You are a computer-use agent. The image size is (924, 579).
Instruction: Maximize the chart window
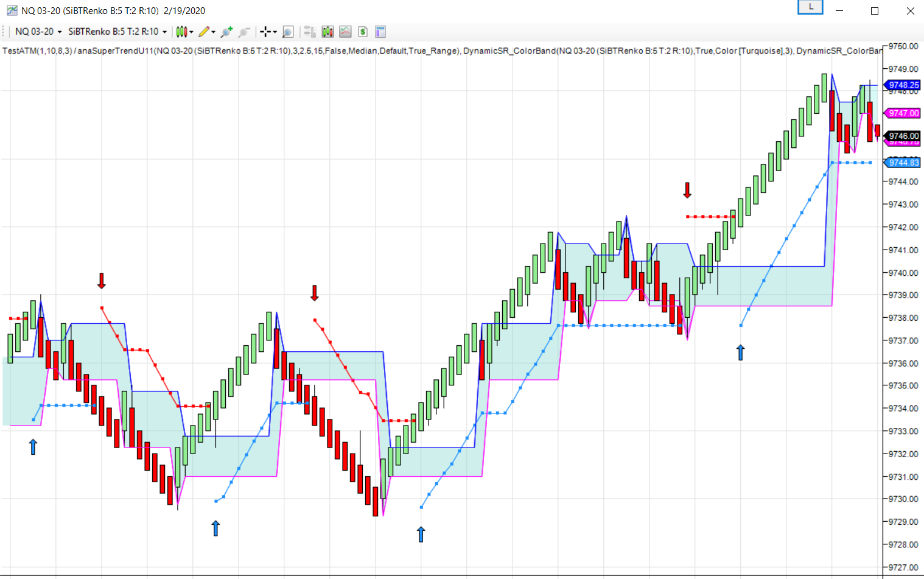coord(875,11)
